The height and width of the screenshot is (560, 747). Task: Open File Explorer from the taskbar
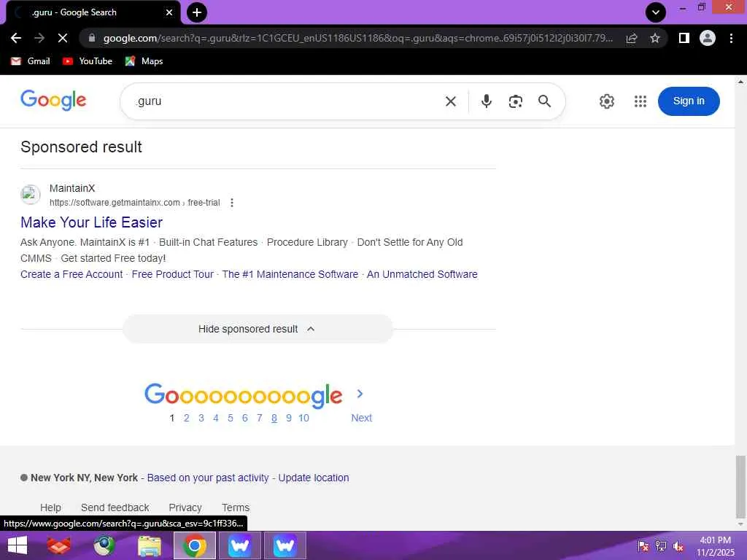pyautogui.click(x=150, y=545)
